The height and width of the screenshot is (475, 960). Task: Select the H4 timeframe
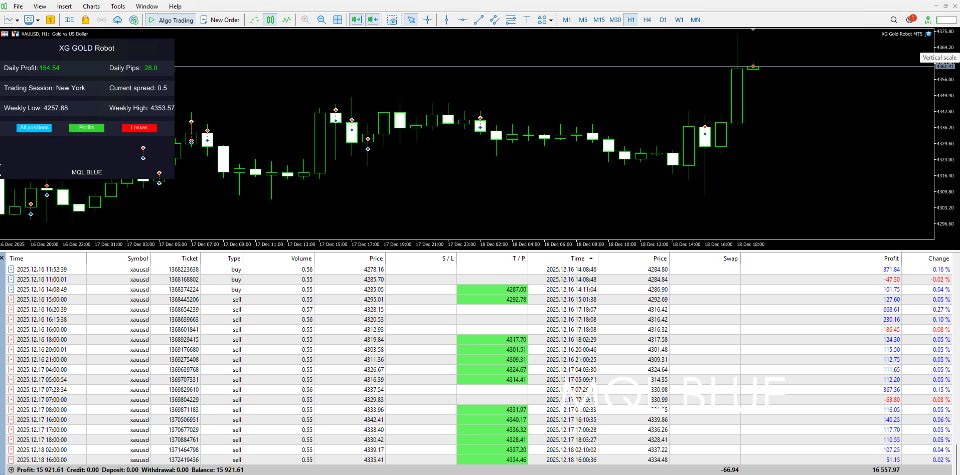coord(647,19)
